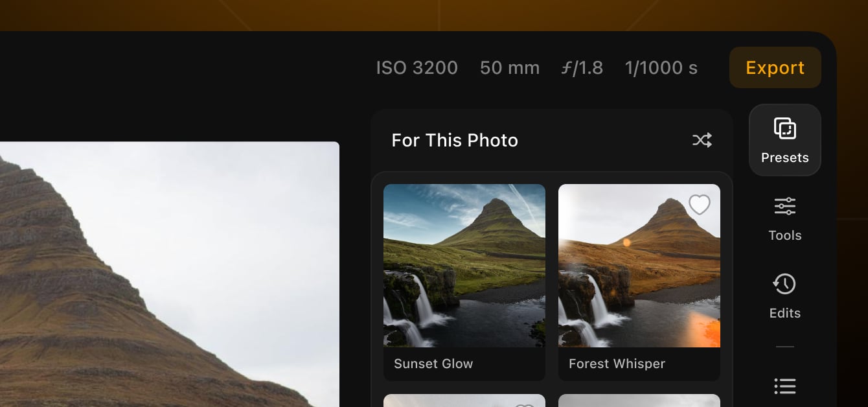Click the Export button

[x=775, y=67]
